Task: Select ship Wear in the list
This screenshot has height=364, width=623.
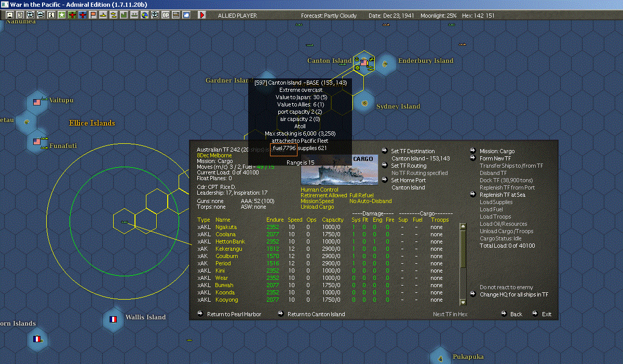Action: point(222,278)
